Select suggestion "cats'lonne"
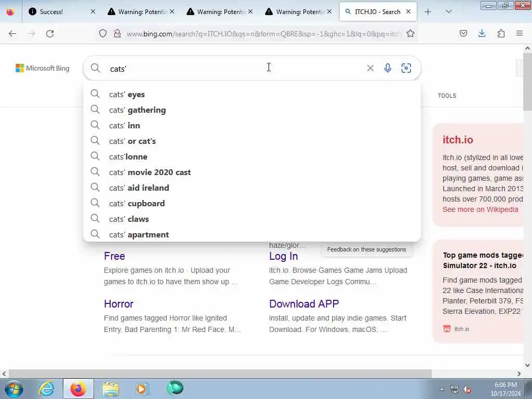 click(x=252, y=157)
